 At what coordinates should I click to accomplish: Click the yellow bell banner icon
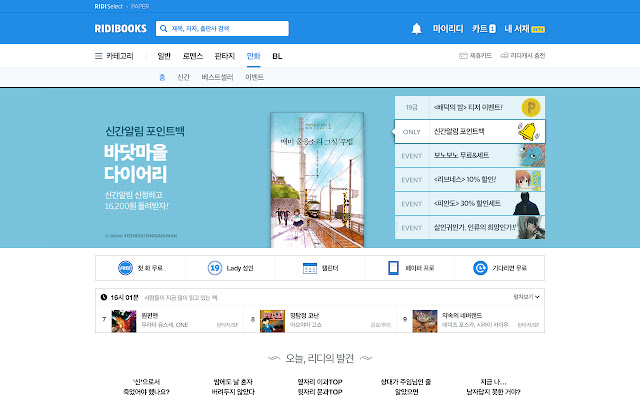coord(529,131)
